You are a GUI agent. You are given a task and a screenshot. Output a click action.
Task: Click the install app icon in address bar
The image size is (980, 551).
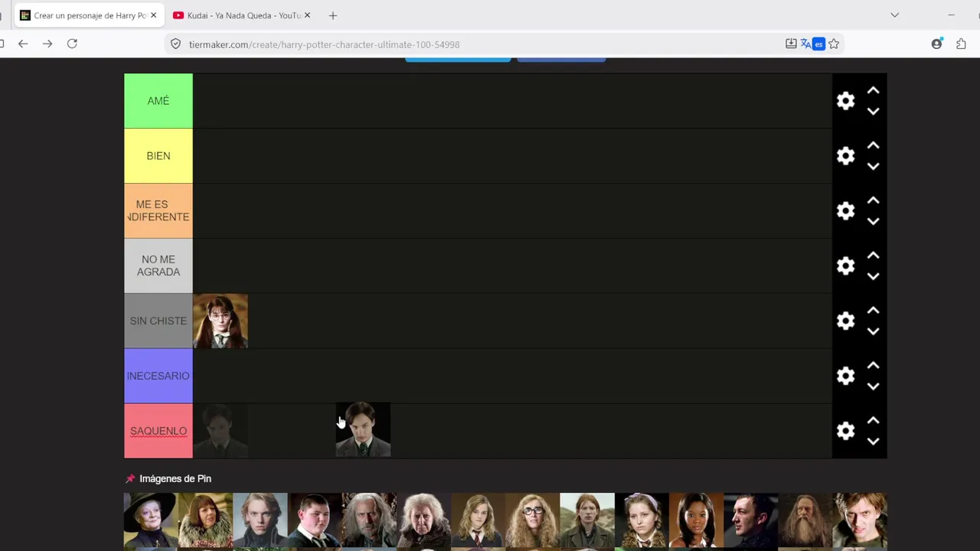791,44
